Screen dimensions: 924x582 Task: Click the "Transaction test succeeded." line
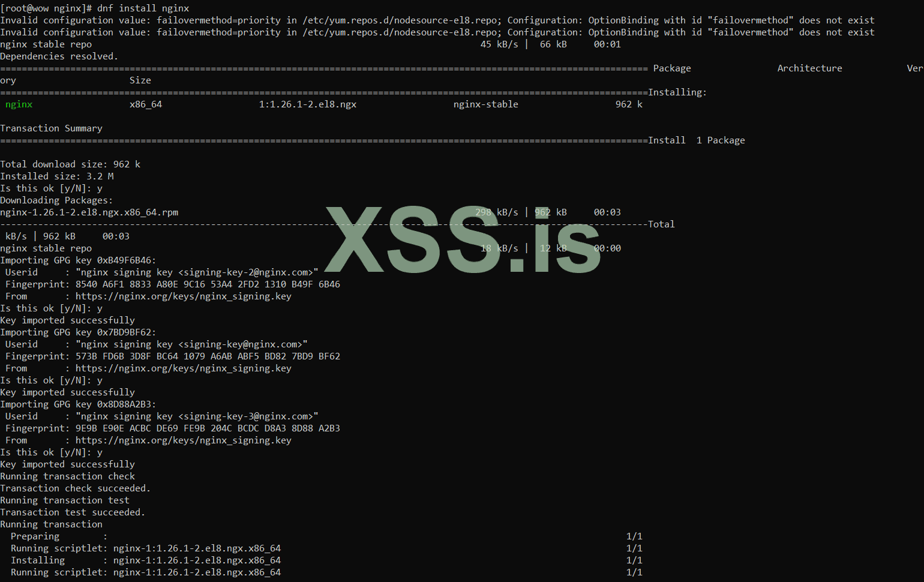[x=73, y=512]
